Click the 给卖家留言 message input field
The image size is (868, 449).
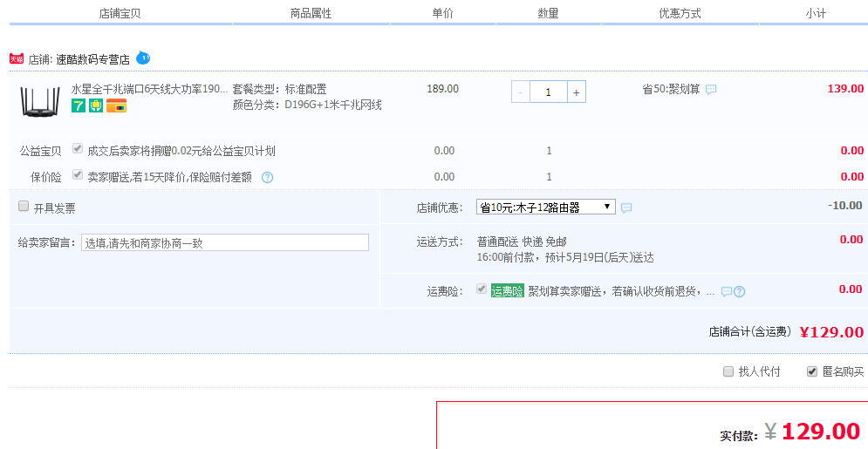point(225,242)
